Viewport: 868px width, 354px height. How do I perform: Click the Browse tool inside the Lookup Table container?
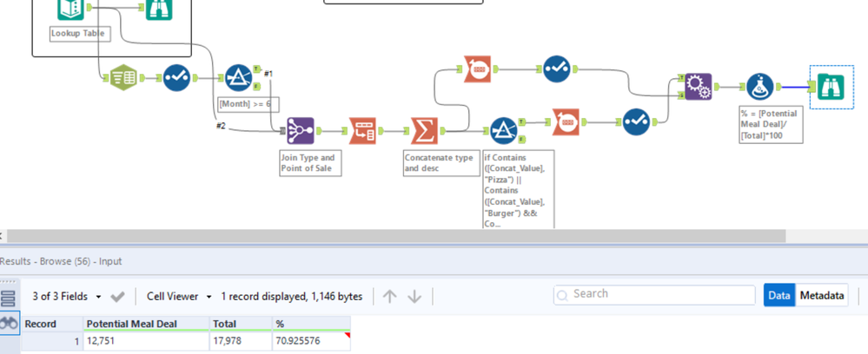159,10
